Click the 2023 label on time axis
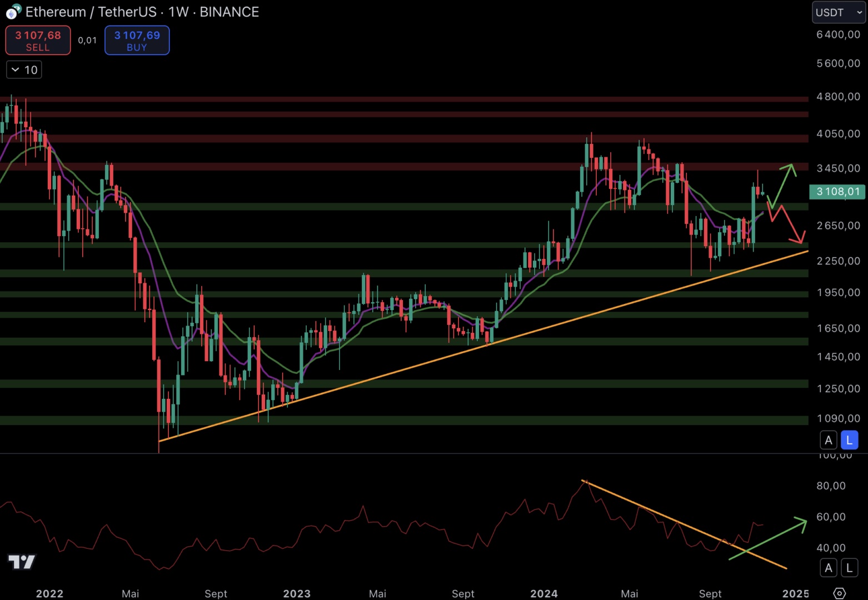868x600 pixels. tap(297, 593)
